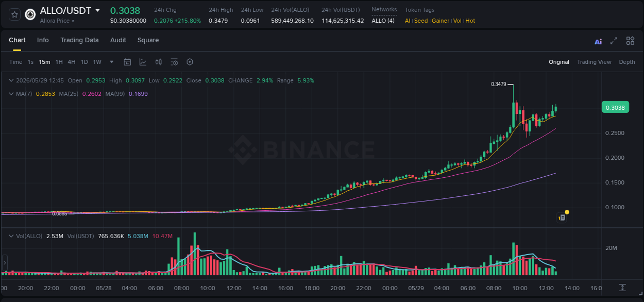Open the ALLO/USDT pair selector dropdown
644x302 pixels.
click(x=97, y=10)
